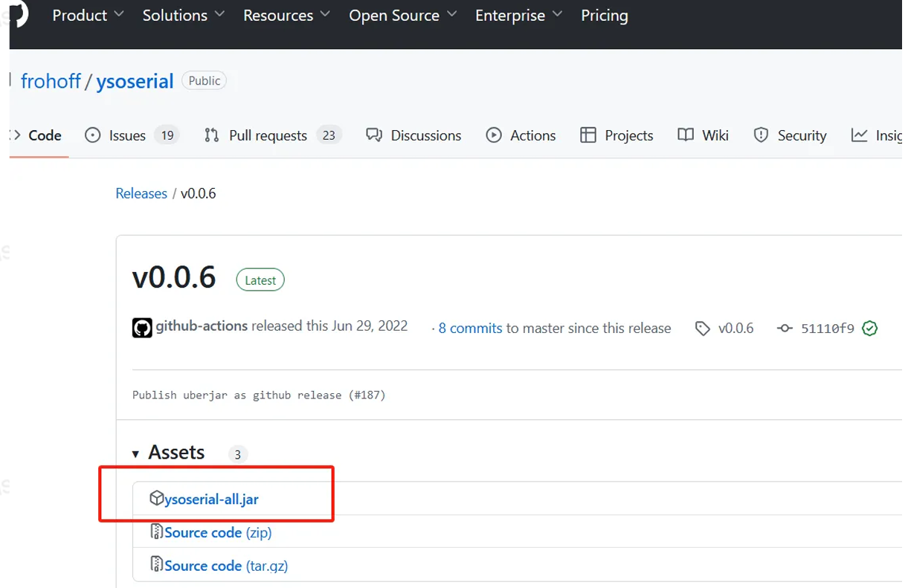Click the package icon beside ysoserial-all.jar
911x588 pixels.
pos(156,498)
